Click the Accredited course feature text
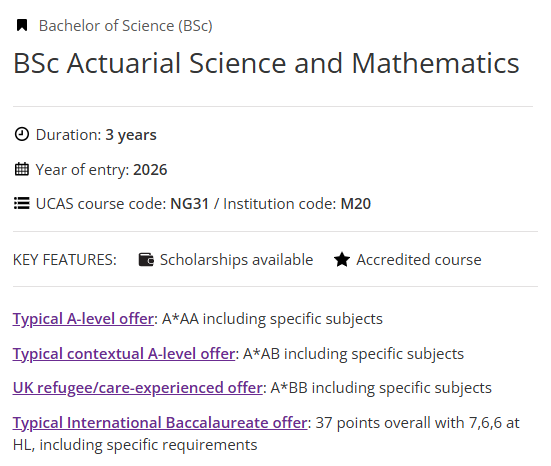The height and width of the screenshot is (466, 551). tap(419, 260)
